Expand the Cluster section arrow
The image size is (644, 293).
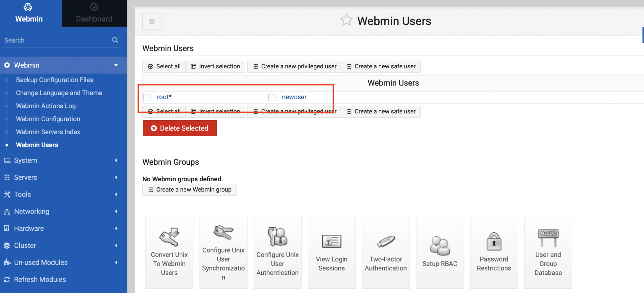click(116, 245)
